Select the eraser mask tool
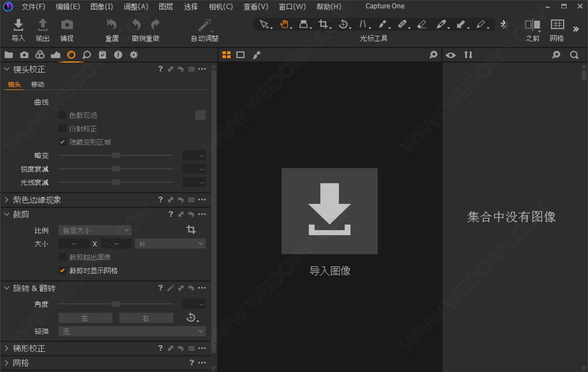588x372 pixels. pyautogui.click(x=422, y=25)
